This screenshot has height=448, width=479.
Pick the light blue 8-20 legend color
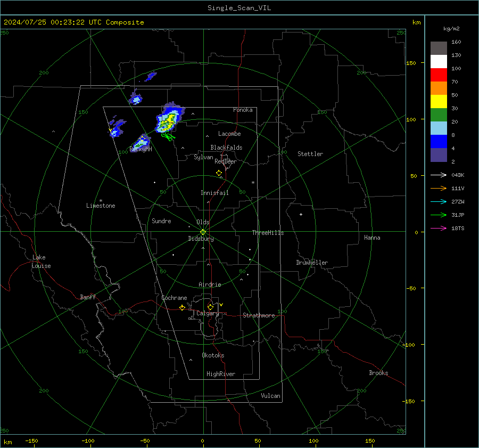[439, 128]
